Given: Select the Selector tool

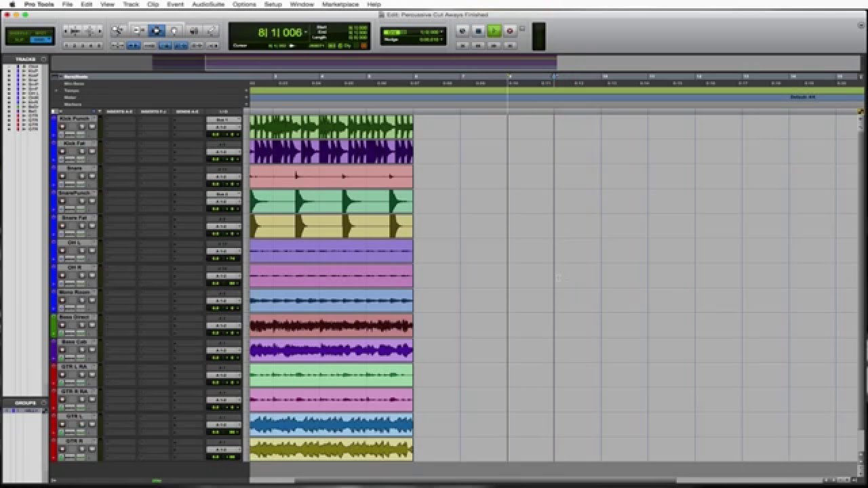Looking at the screenshot, I should click(157, 30).
